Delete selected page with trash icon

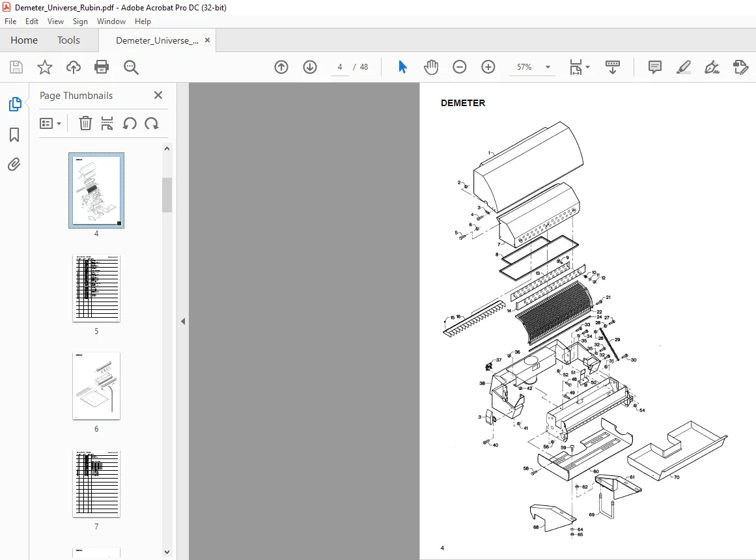(85, 124)
